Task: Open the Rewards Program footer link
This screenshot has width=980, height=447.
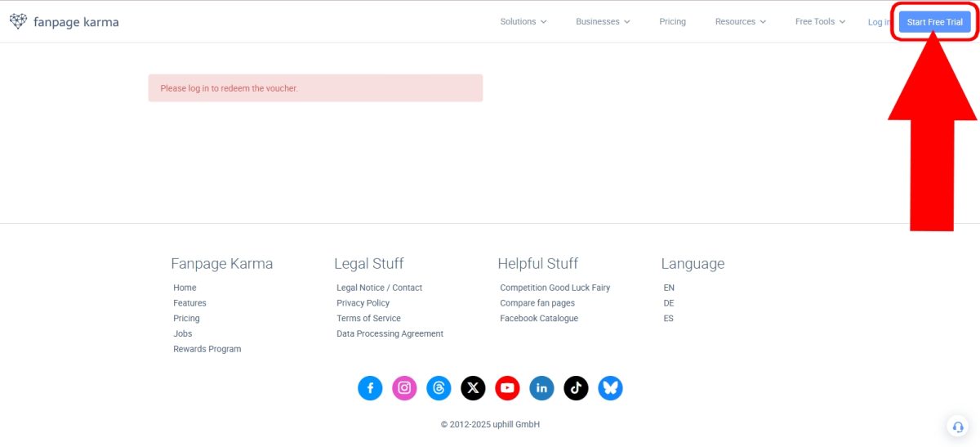Action: coord(207,349)
